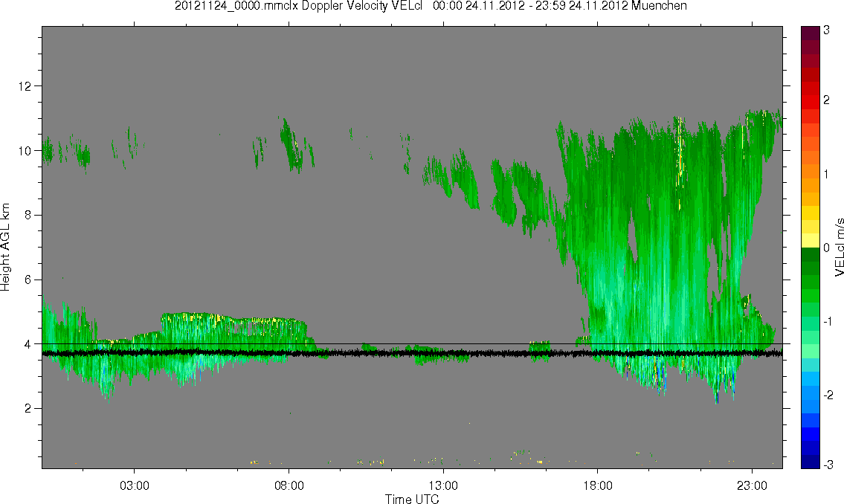Click the 13:00 time tick label
This screenshot has height=504, width=844.
click(443, 485)
